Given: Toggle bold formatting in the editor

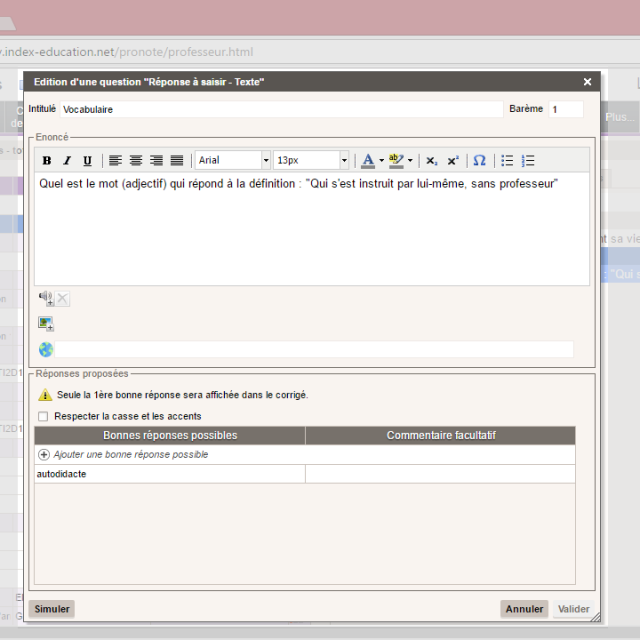Looking at the screenshot, I should click(47, 161).
